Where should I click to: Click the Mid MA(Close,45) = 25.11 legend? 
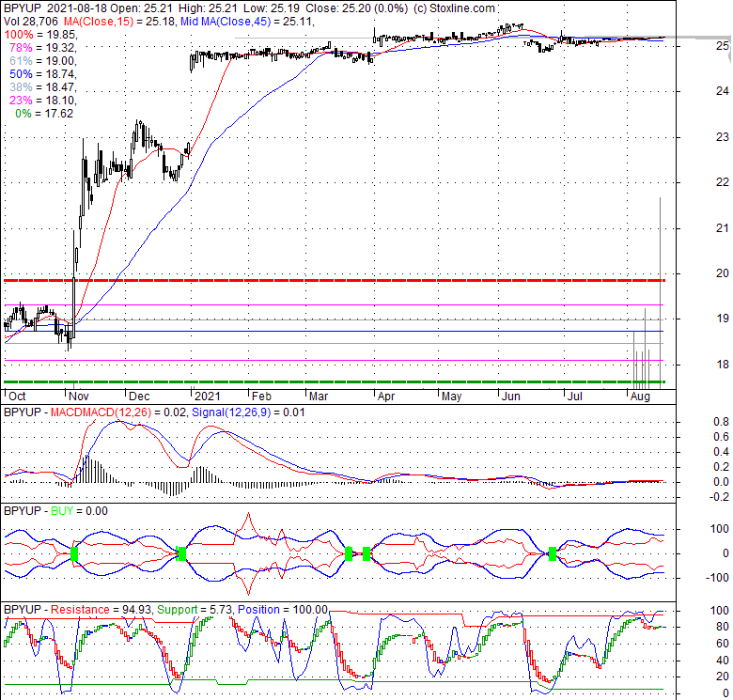click(x=247, y=22)
